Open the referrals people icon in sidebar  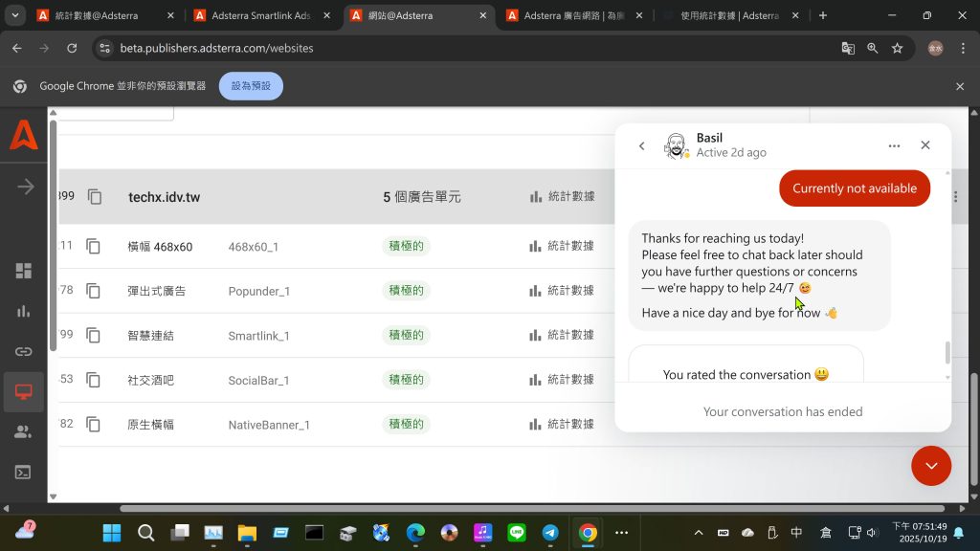pyautogui.click(x=24, y=432)
